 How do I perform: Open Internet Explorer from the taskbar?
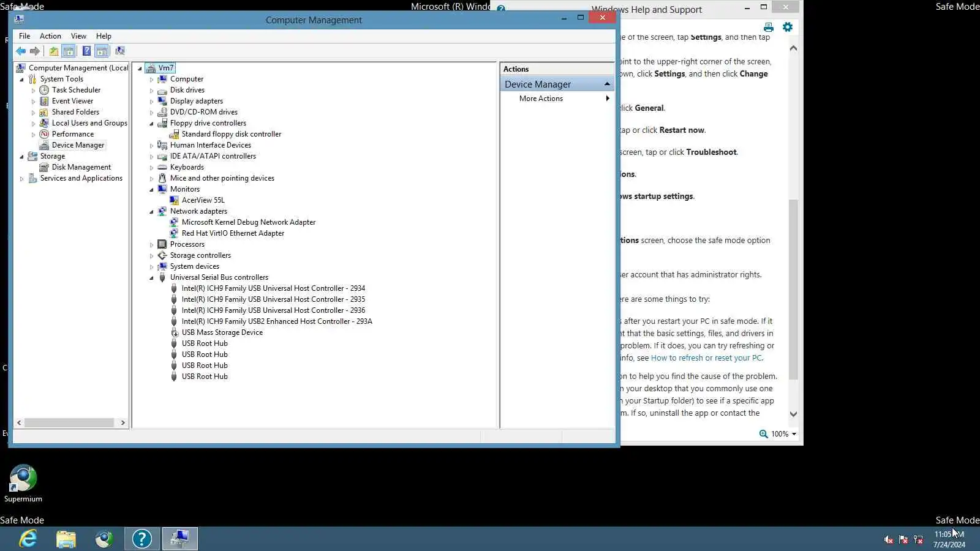pyautogui.click(x=28, y=539)
